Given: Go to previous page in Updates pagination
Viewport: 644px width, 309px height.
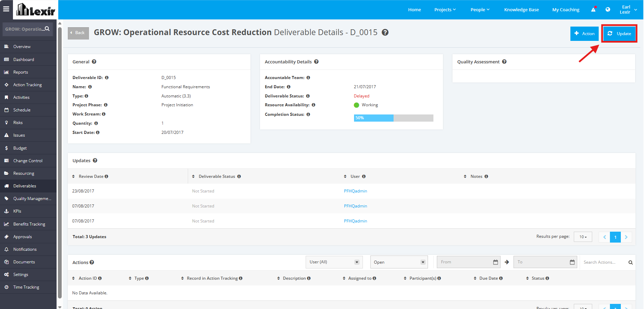Looking at the screenshot, I should pos(604,237).
